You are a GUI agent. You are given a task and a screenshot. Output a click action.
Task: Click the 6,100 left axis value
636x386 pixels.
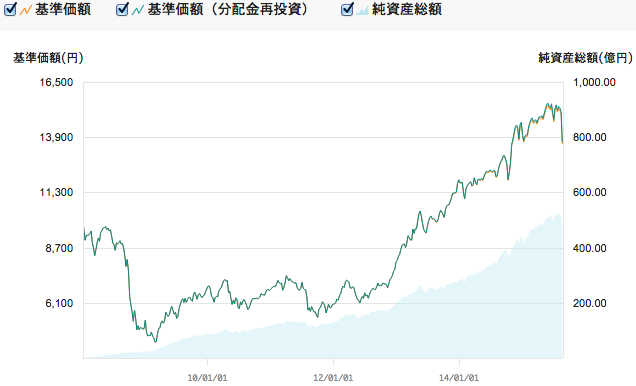click(x=59, y=303)
